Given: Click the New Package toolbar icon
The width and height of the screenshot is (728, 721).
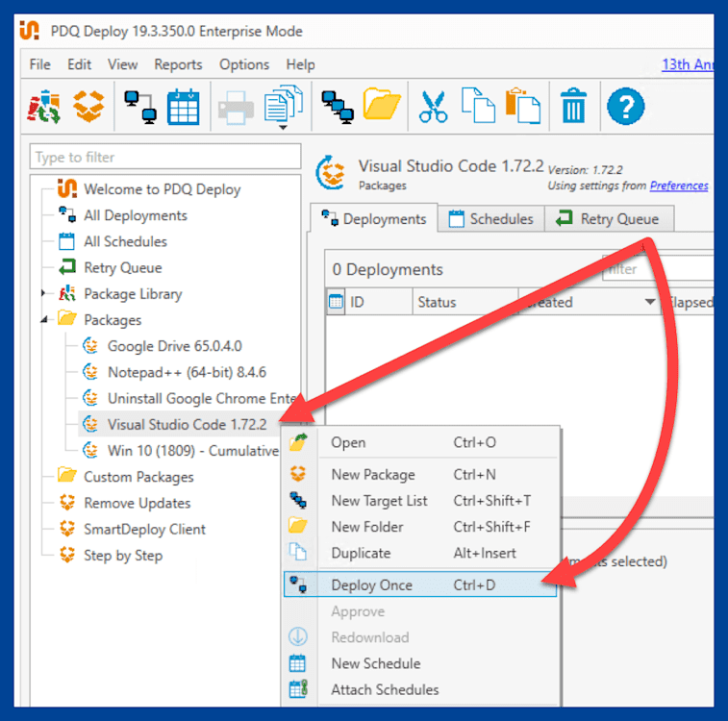Looking at the screenshot, I should (88, 107).
